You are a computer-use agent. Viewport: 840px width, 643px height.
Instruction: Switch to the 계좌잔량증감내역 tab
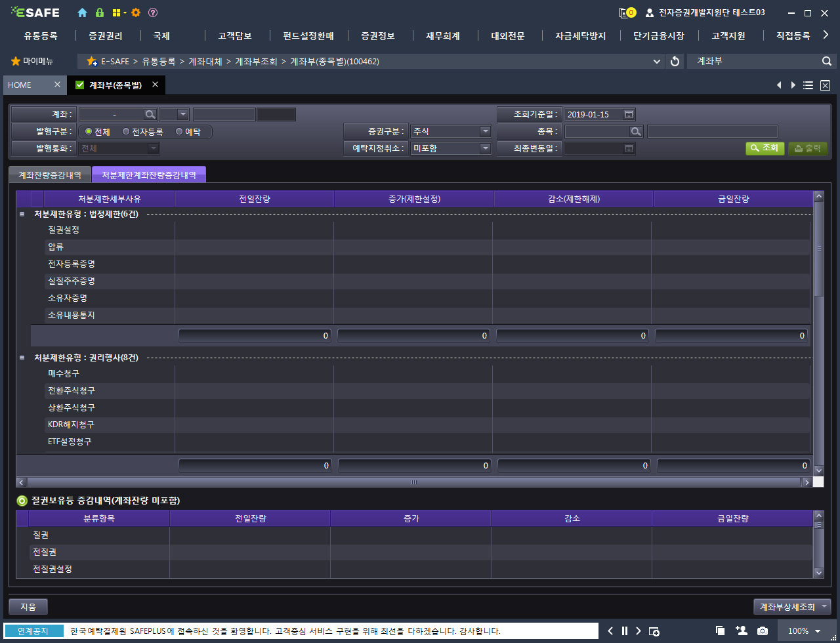tap(50, 175)
